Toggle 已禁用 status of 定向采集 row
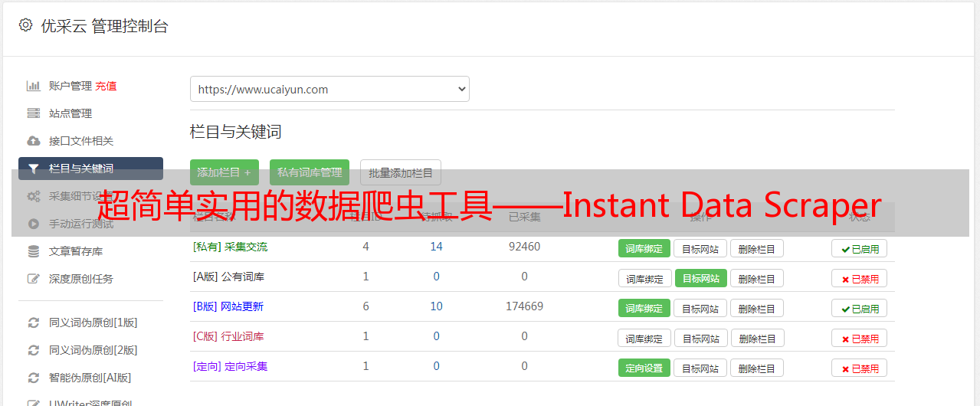Viewport: 980px width, 406px height. pyautogui.click(x=860, y=368)
